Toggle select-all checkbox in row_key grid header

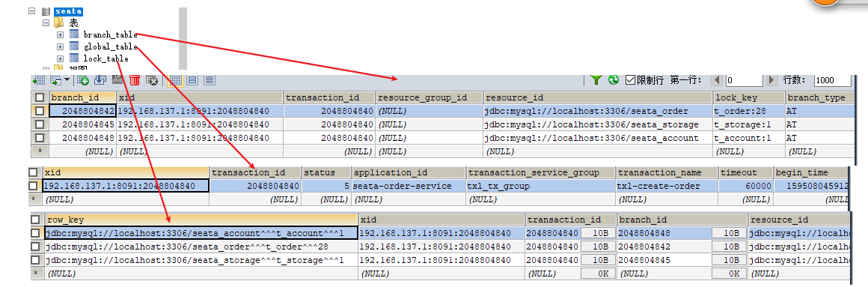coord(36,220)
